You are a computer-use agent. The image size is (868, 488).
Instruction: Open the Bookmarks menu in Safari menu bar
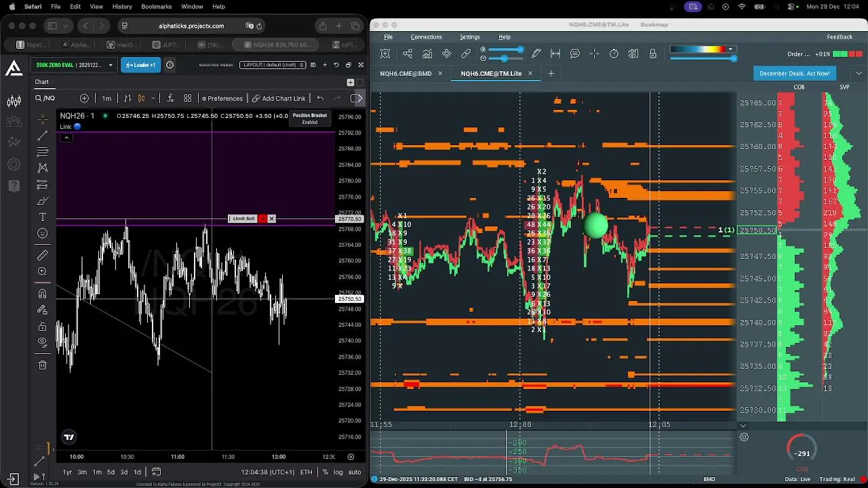pyautogui.click(x=156, y=6)
